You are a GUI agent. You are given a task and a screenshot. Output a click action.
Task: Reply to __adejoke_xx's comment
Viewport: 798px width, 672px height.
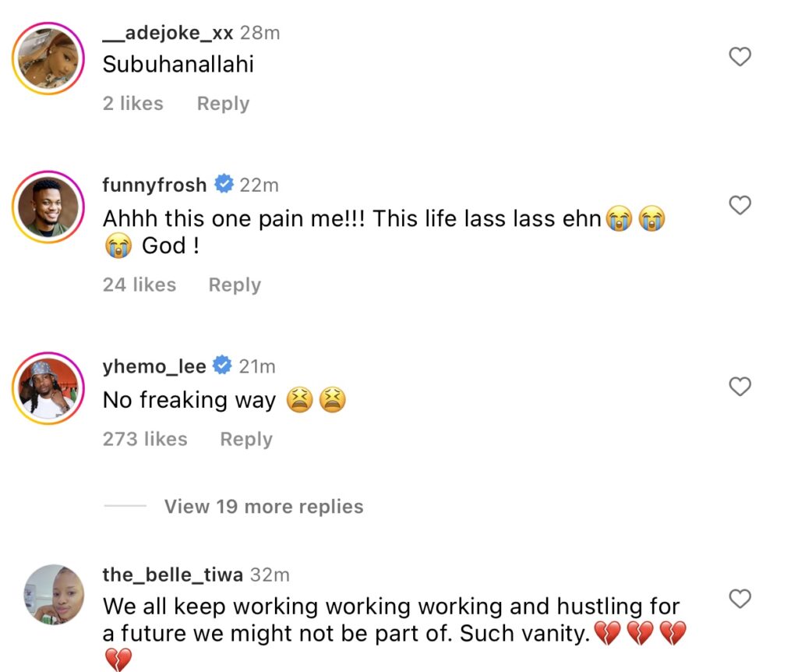(x=223, y=104)
